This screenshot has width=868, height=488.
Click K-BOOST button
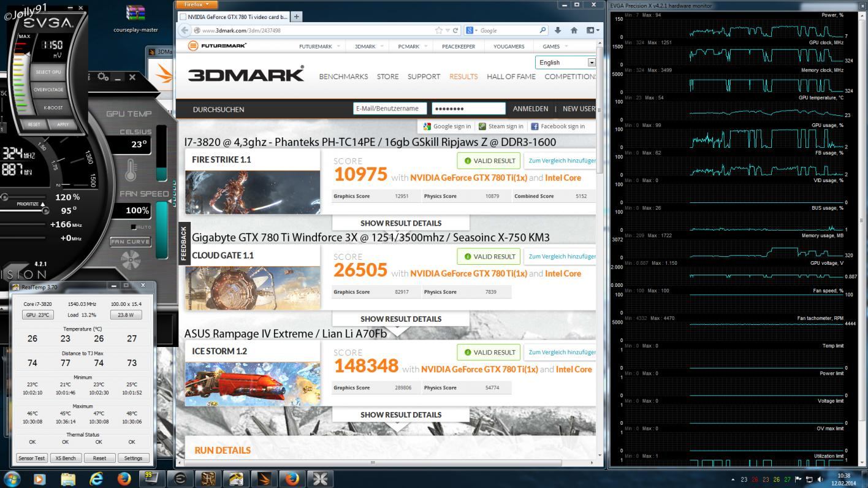tap(53, 107)
